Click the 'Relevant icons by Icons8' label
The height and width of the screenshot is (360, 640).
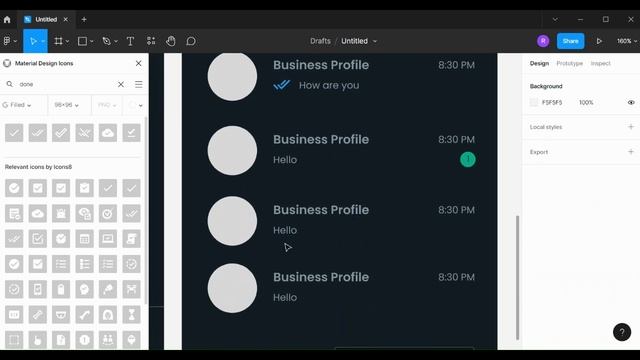click(x=38, y=167)
